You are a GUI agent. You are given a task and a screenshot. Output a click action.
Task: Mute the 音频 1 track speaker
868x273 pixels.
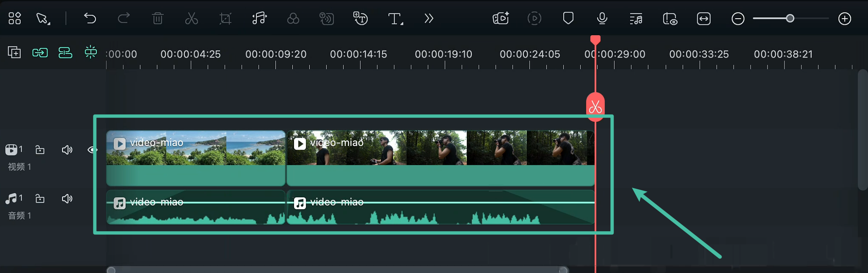click(67, 199)
